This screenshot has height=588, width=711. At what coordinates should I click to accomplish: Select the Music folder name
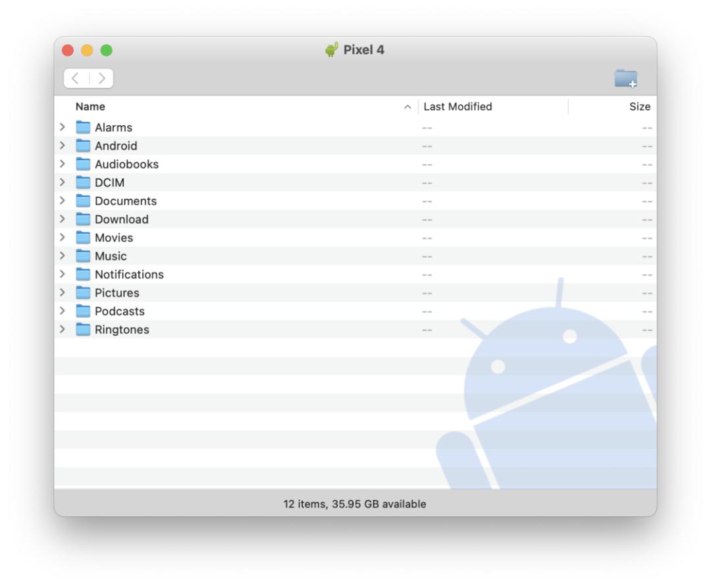pyautogui.click(x=111, y=255)
